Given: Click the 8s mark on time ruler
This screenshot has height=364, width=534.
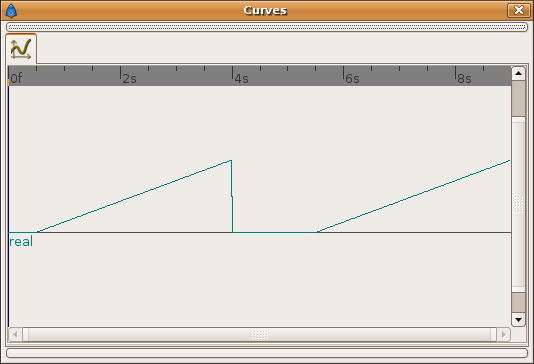Looking at the screenshot, I should 464,79.
